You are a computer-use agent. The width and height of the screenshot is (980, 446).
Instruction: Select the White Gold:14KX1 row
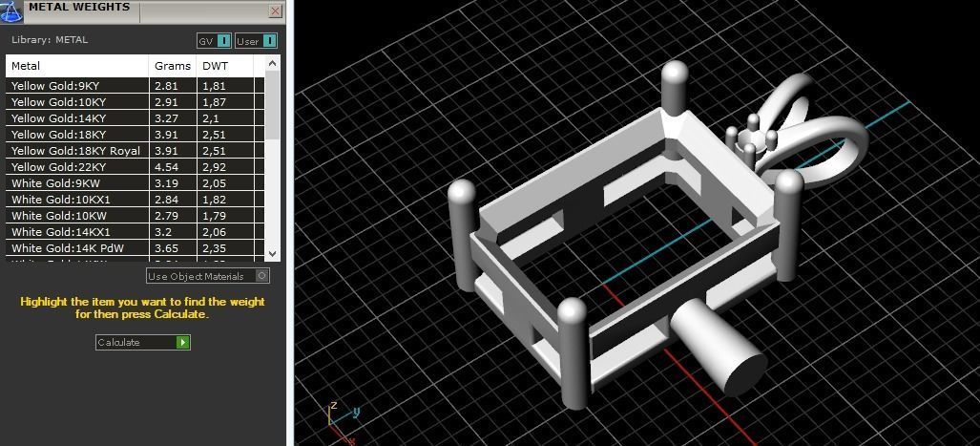(x=135, y=232)
